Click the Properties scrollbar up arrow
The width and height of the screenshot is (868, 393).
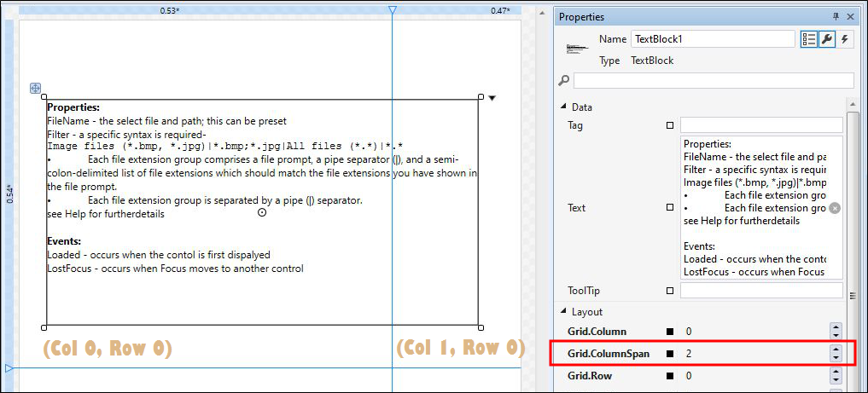point(853,103)
